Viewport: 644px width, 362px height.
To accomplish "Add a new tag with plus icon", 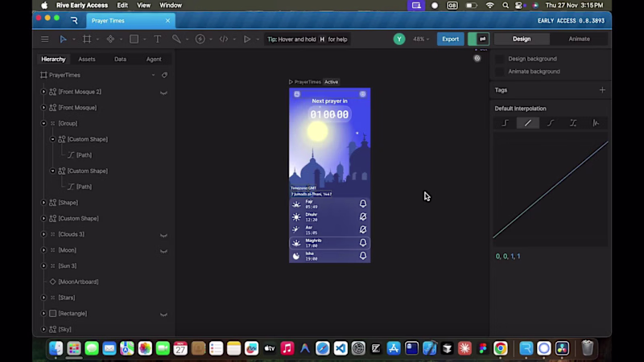I will click(x=602, y=90).
